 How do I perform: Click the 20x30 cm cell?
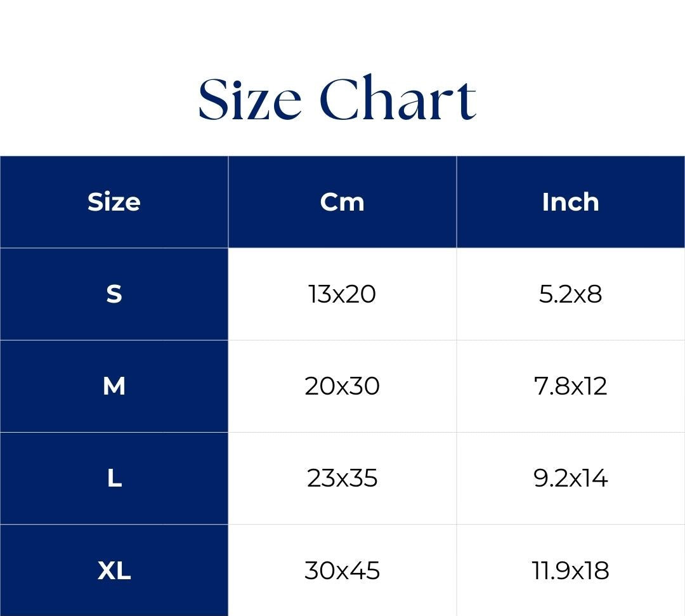pos(342,386)
